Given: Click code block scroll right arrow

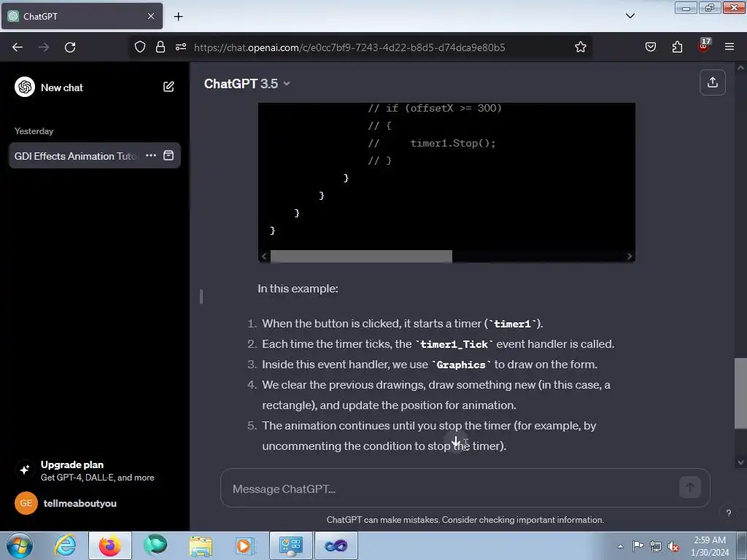Looking at the screenshot, I should (x=630, y=256).
